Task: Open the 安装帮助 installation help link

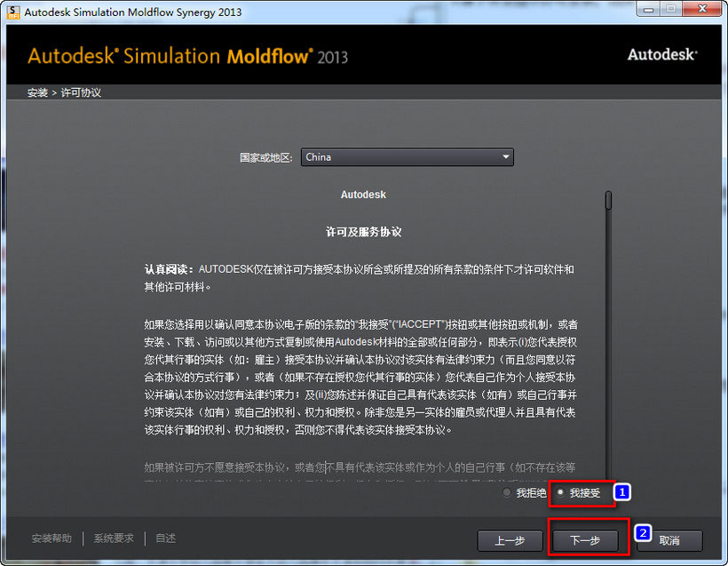Action: click(51, 538)
